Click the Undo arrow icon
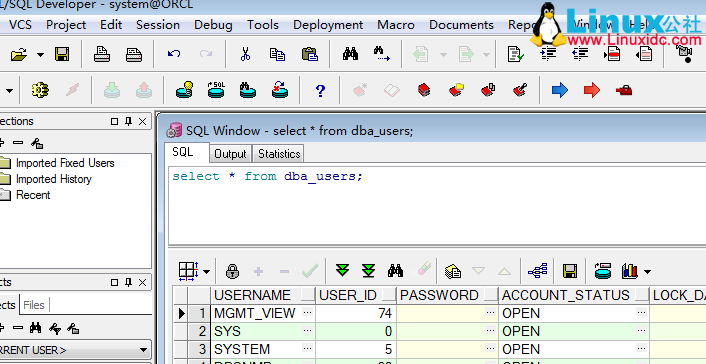706x364 pixels. click(x=174, y=54)
